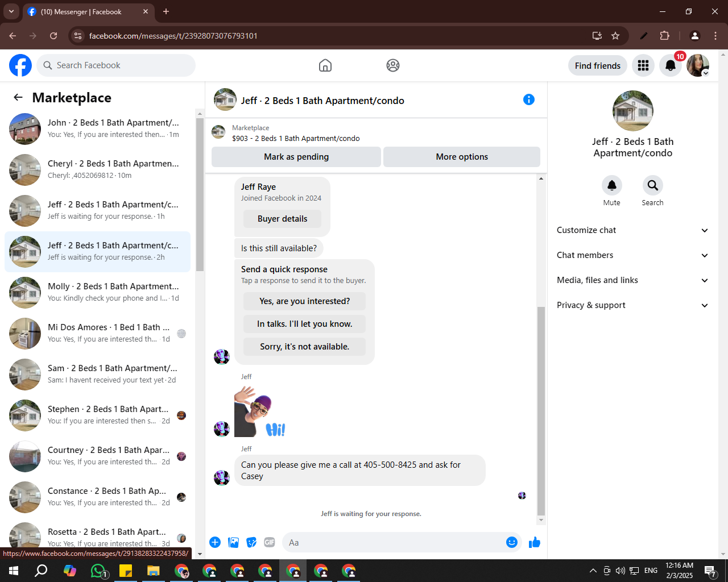
Task: Open the Groups icon in top navigation
Action: coord(393,65)
